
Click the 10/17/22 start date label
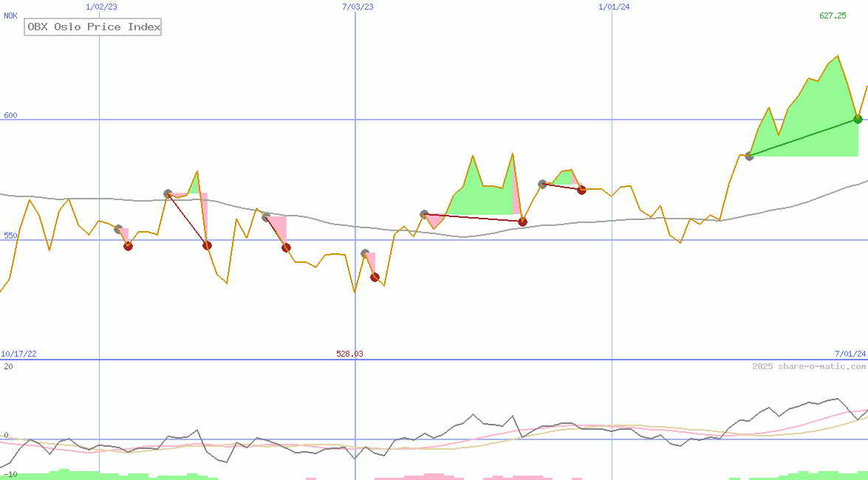point(19,354)
